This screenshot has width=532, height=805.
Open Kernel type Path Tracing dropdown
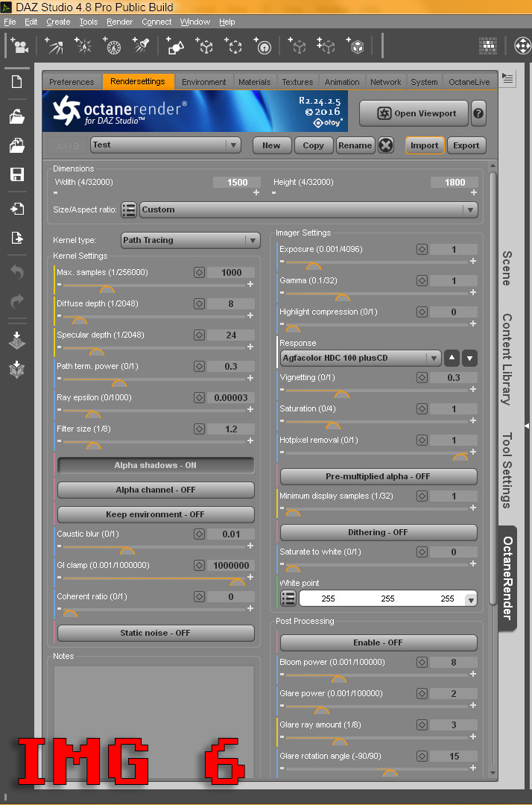190,240
